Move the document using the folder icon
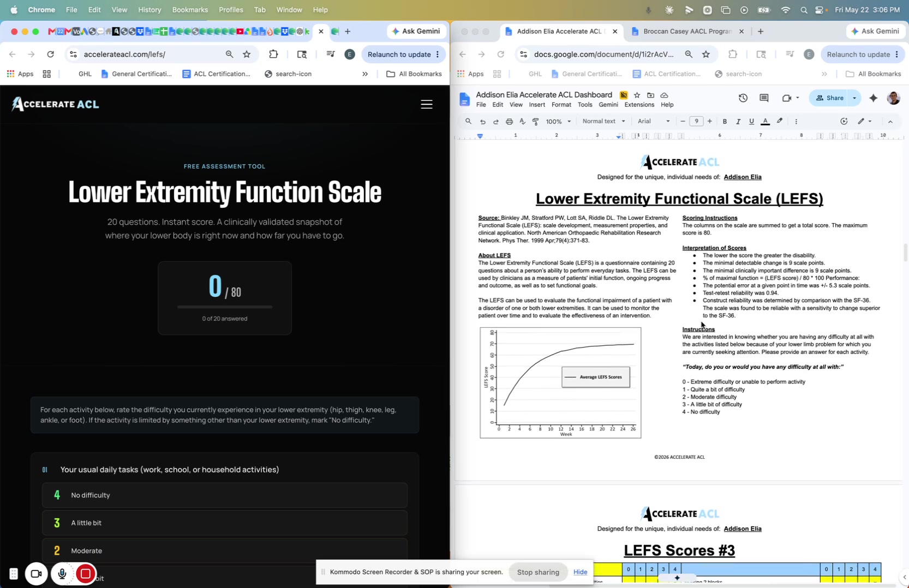The width and height of the screenshot is (909, 588). tap(650, 95)
